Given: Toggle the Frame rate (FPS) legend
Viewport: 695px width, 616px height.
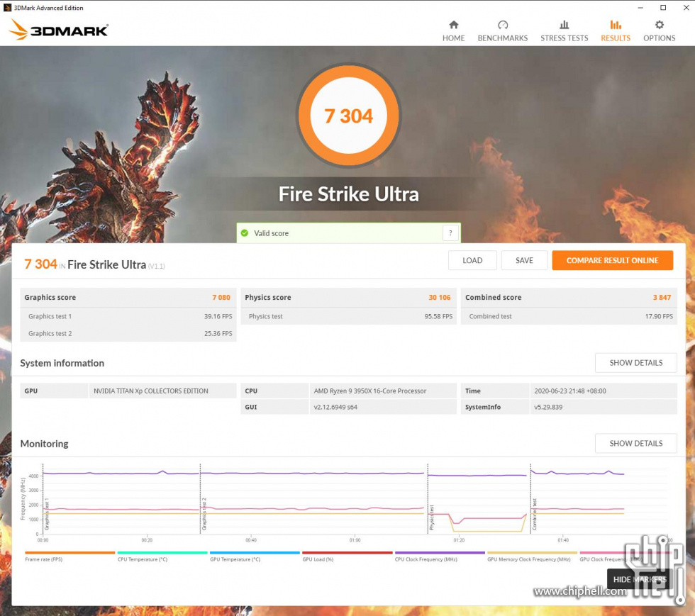Looking at the screenshot, I should click(x=70, y=556).
